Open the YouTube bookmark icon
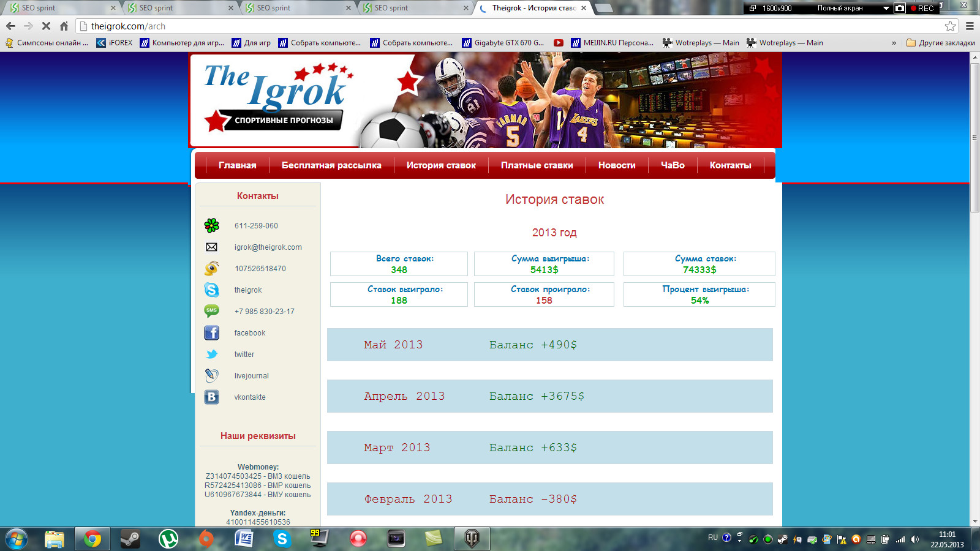This screenshot has width=980, height=551. click(x=559, y=43)
